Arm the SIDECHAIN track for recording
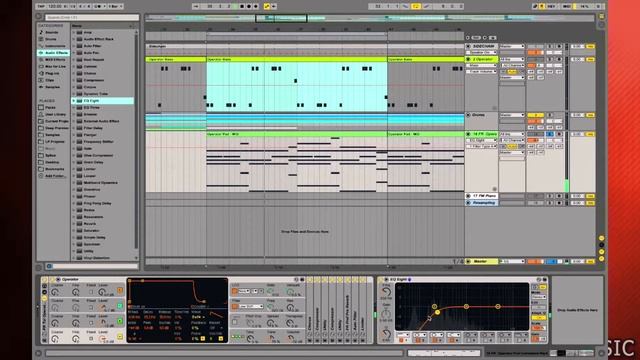 pyautogui.click(x=559, y=47)
